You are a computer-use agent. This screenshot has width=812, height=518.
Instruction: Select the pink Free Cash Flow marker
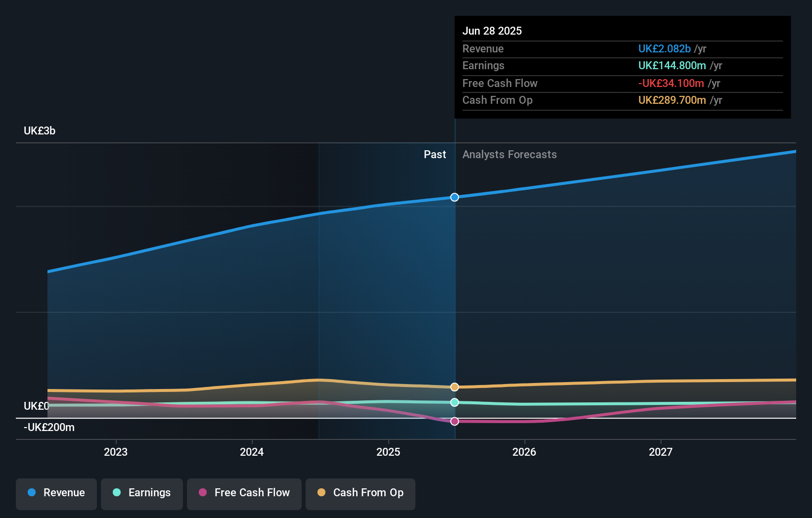[x=454, y=421]
